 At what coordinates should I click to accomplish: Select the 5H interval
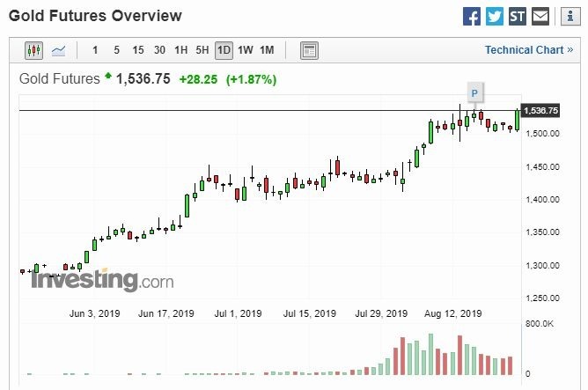[x=202, y=50]
